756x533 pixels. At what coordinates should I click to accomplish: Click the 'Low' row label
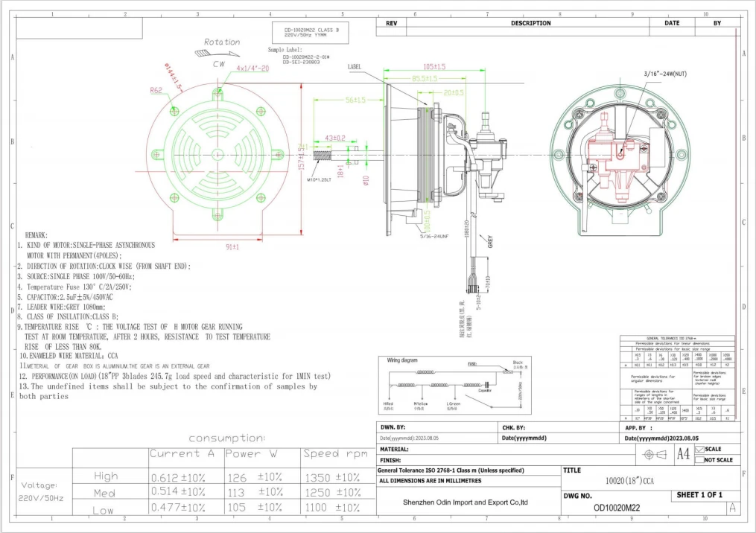(104, 511)
